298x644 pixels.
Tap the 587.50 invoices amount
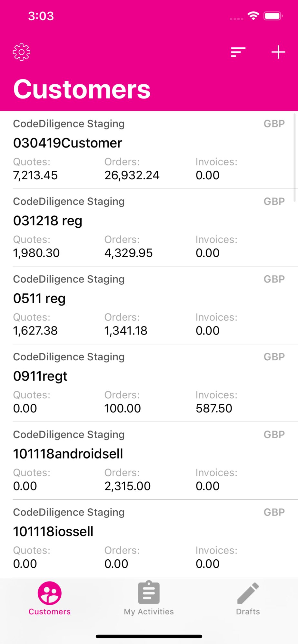(x=214, y=408)
